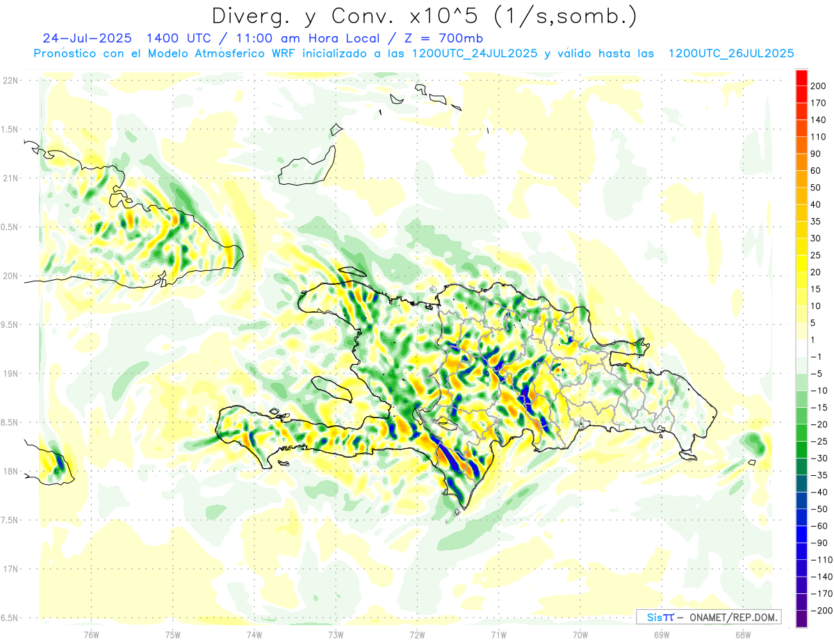Click the colorbar label "170" in the positive range
834x644 pixels.
(819, 103)
